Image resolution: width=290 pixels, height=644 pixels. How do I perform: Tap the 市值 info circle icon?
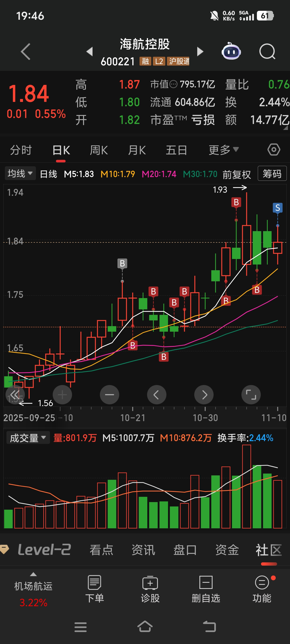pyautogui.click(x=173, y=84)
